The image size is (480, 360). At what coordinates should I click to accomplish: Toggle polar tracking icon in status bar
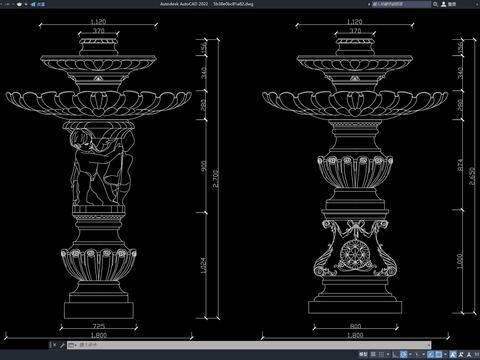[x=403, y=354]
